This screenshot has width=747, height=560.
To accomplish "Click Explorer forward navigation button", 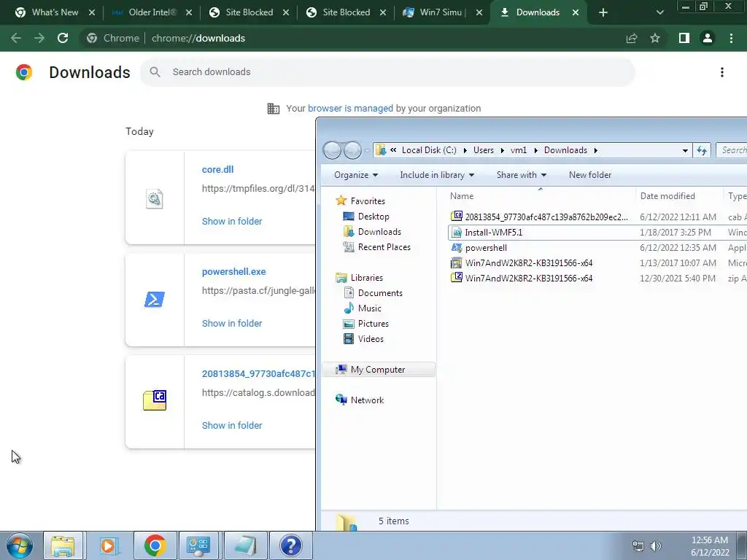I will pyautogui.click(x=352, y=150).
